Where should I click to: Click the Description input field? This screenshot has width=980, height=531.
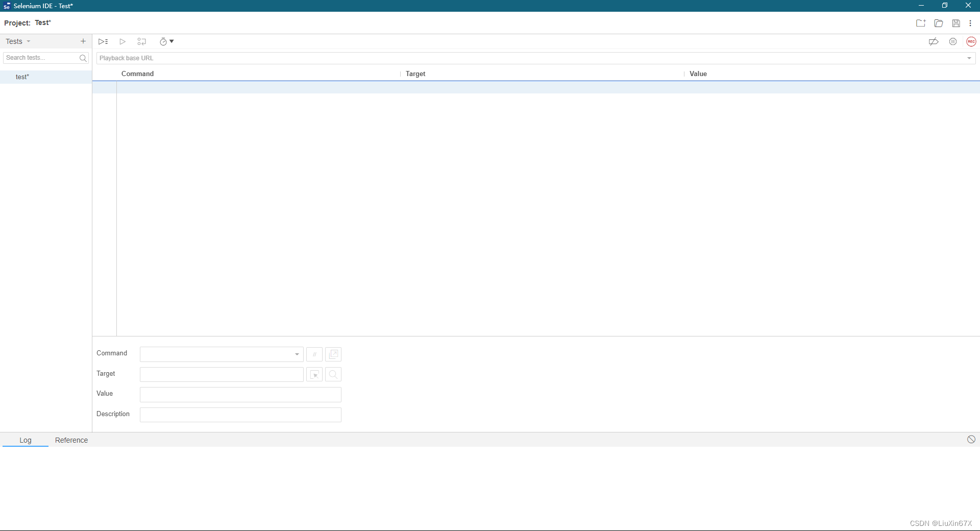240,415
